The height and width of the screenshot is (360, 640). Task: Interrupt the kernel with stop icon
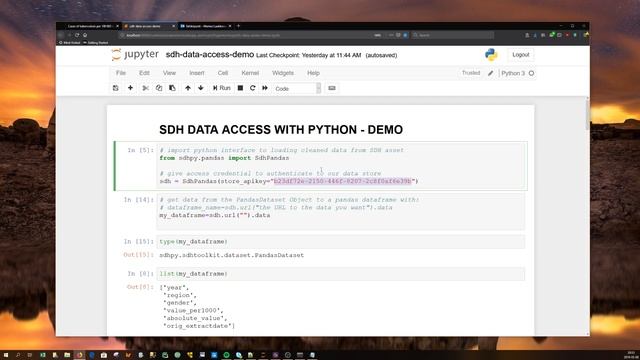pos(240,88)
